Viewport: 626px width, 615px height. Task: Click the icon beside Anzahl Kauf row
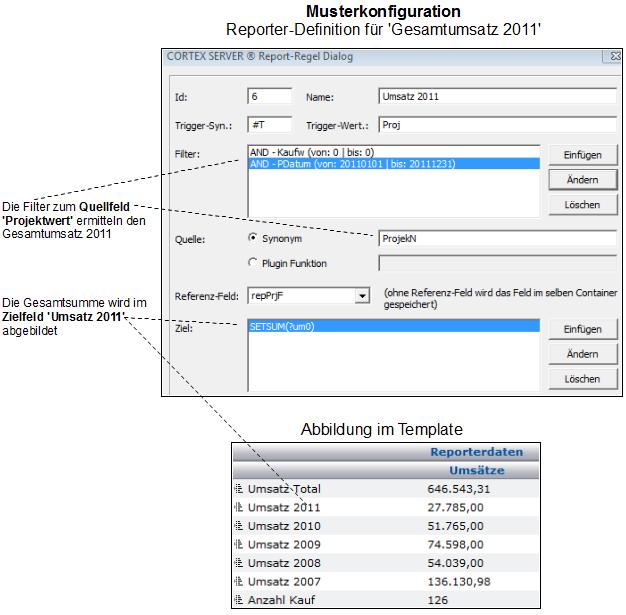(238, 601)
